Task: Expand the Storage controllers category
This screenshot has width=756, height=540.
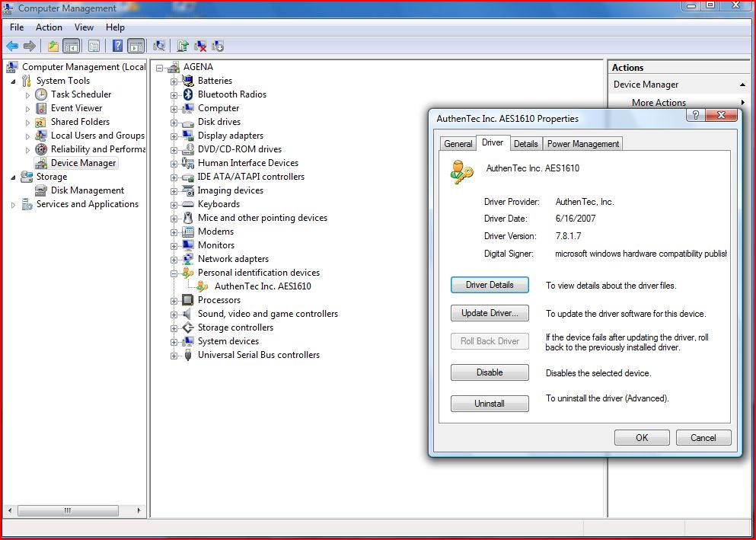Action: click(174, 328)
